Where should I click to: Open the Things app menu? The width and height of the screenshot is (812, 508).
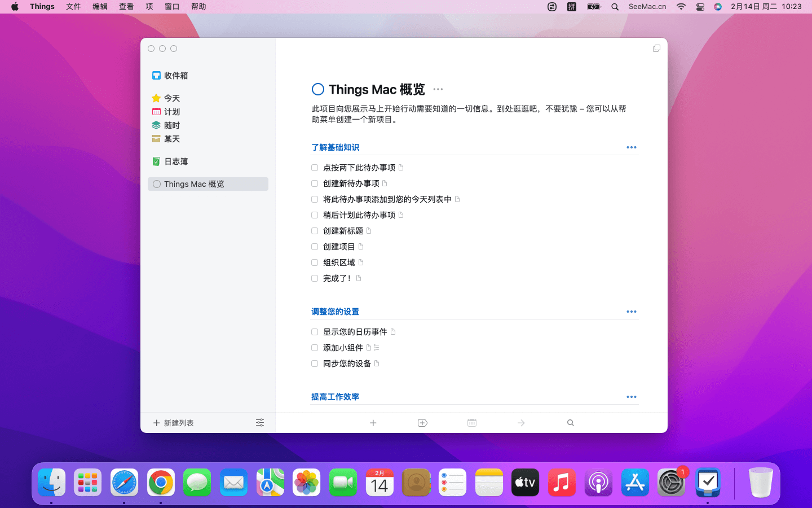[42, 7]
